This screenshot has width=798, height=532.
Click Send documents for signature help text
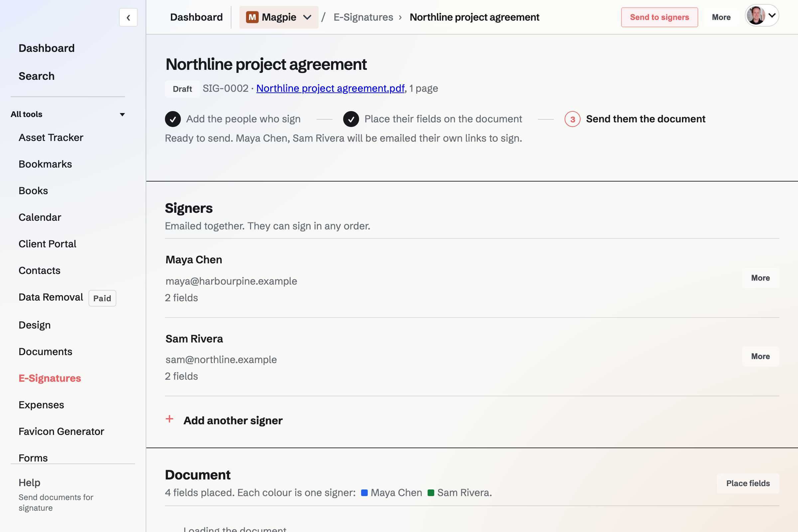(56, 502)
